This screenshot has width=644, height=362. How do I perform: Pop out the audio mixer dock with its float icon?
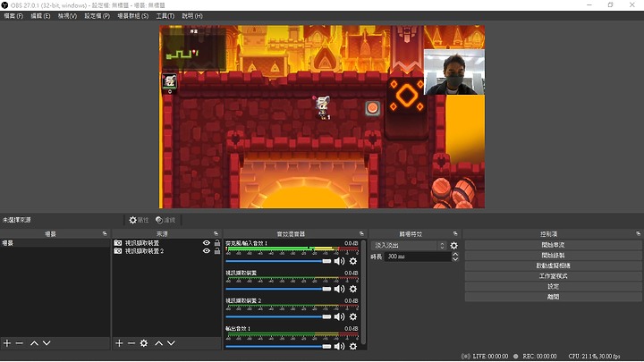coord(362,233)
